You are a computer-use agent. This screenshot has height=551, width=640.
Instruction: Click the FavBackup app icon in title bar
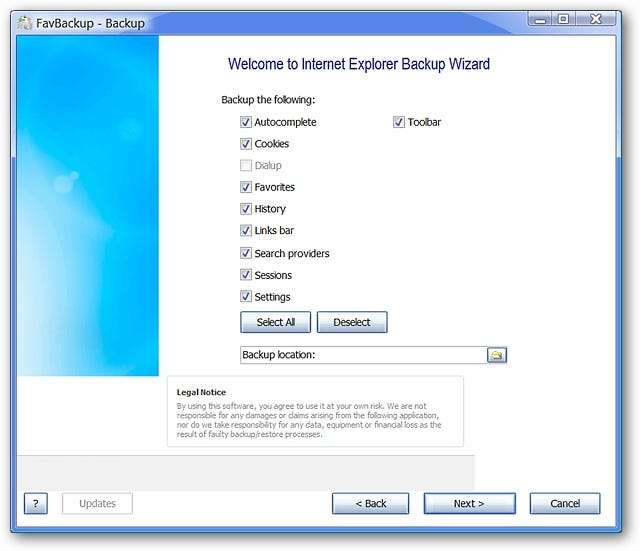24,23
